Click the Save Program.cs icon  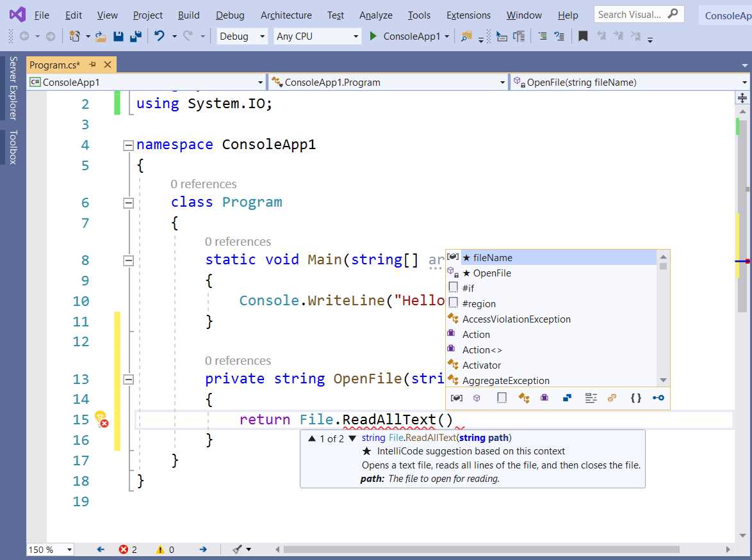(x=119, y=36)
